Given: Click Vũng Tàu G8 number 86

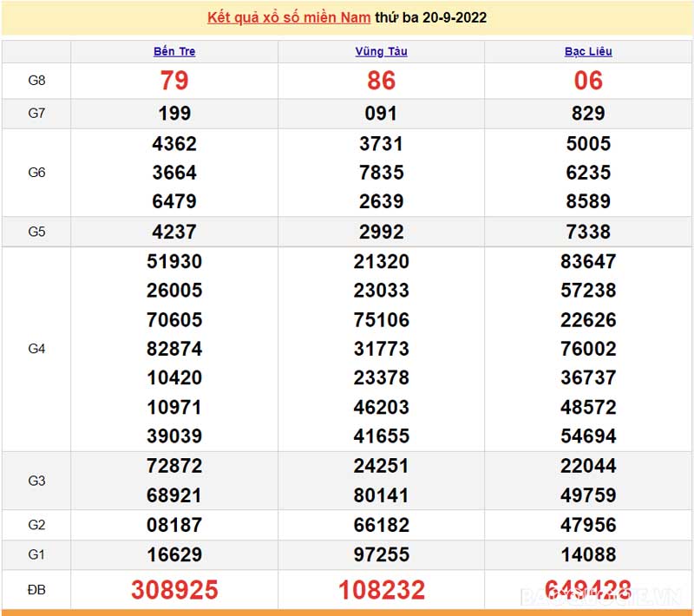Looking at the screenshot, I should click(x=381, y=81).
